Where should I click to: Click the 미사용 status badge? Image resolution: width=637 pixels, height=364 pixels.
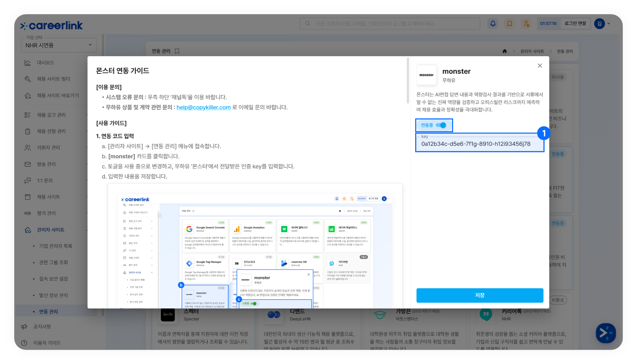click(x=558, y=77)
